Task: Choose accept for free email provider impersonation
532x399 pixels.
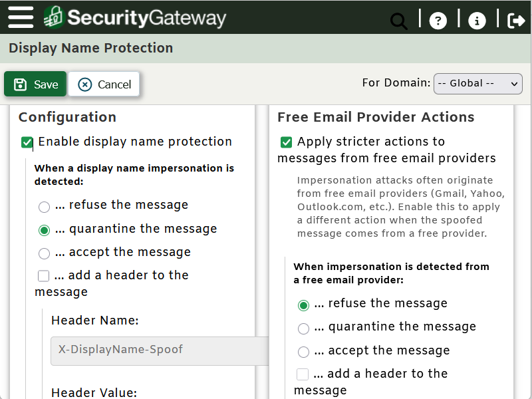Action: pyautogui.click(x=304, y=352)
